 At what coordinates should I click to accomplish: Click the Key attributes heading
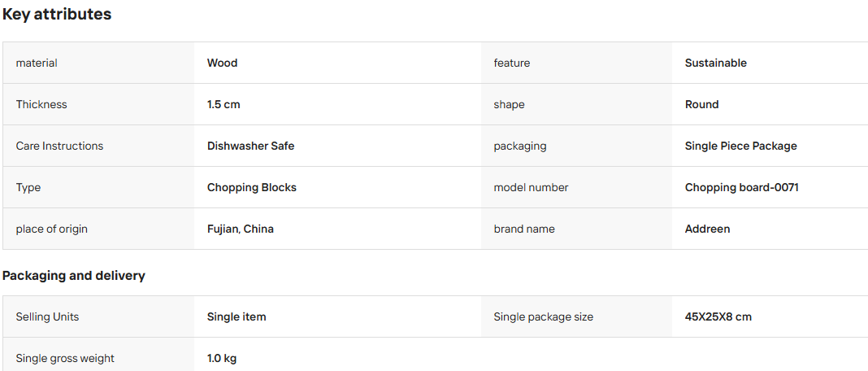[x=57, y=15]
